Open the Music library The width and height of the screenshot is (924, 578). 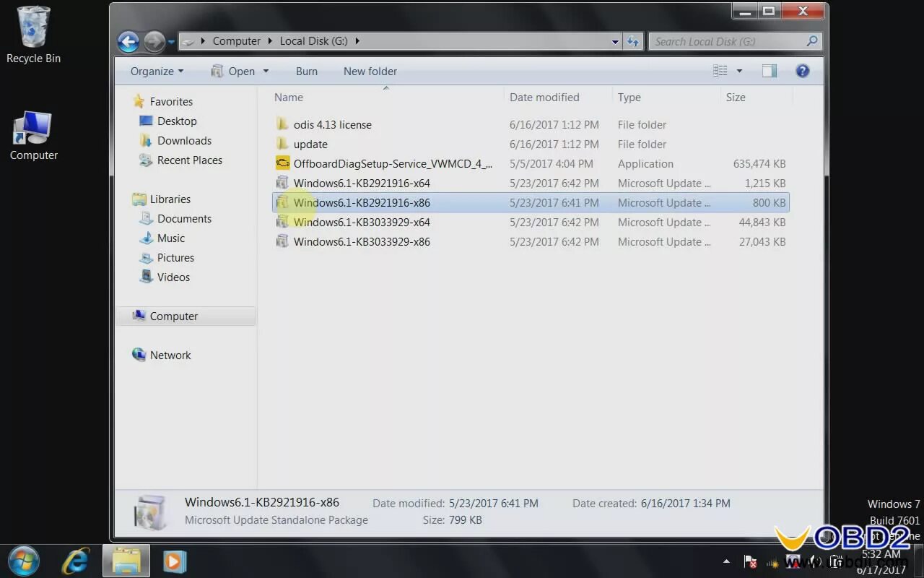coord(170,238)
